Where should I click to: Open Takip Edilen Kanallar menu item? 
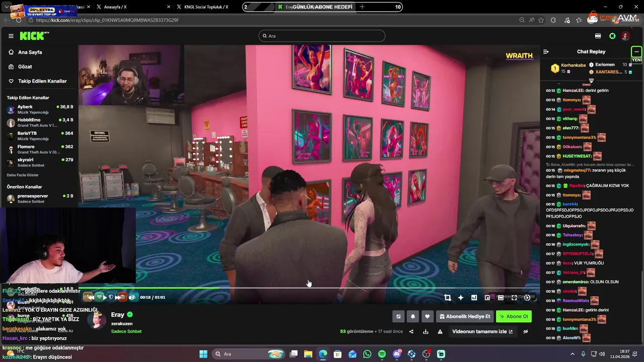pos(42,81)
